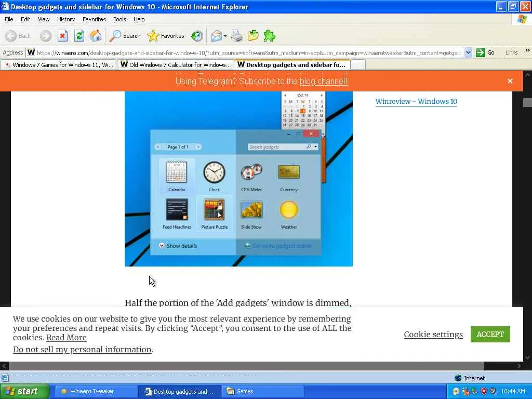Click the status bar page icon

click(5, 378)
